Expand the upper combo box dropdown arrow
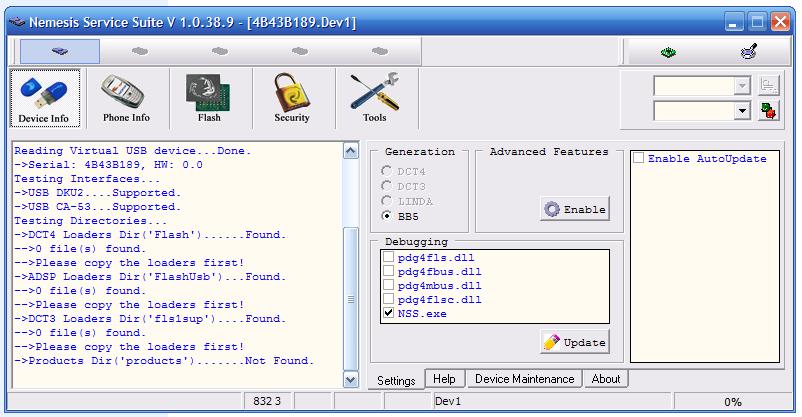 pos(742,86)
